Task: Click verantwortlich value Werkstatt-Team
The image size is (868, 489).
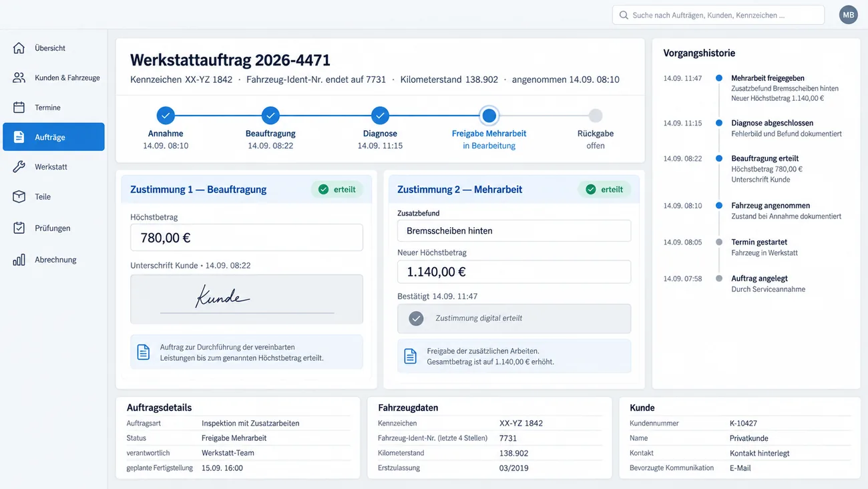Action: click(x=228, y=453)
